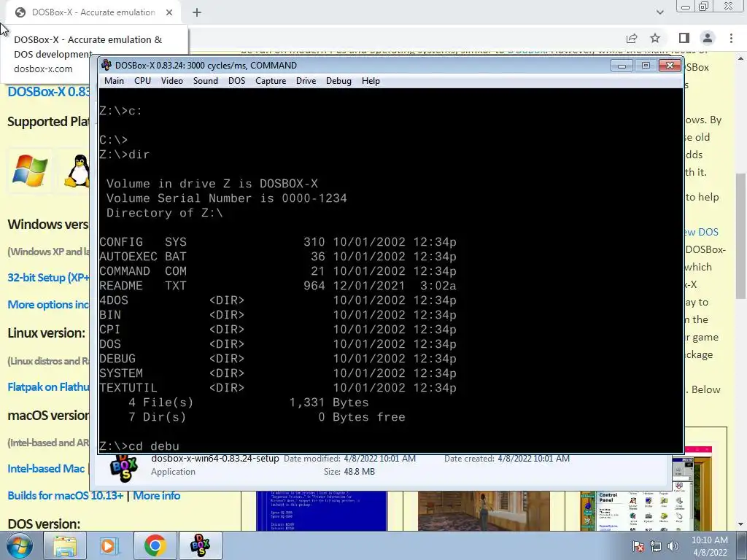The height and width of the screenshot is (560, 747).
Task: Bookmark this page with the star icon
Action: coord(655,38)
